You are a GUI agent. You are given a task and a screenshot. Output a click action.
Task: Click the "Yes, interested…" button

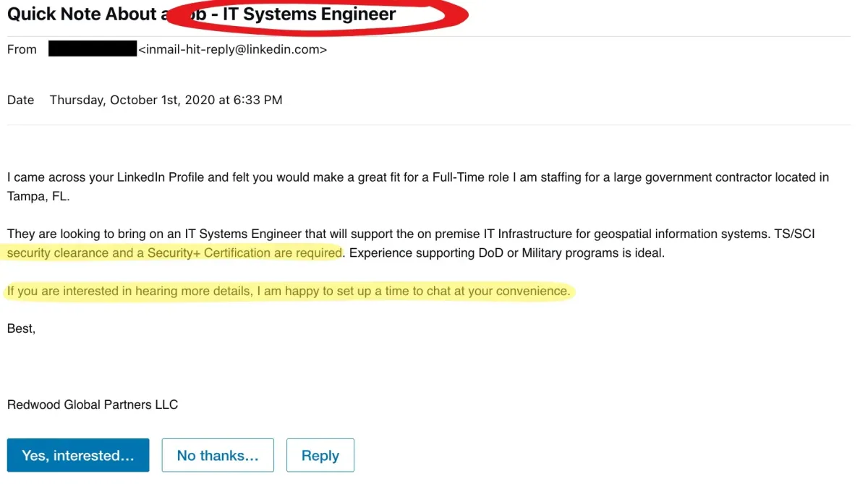(x=78, y=455)
